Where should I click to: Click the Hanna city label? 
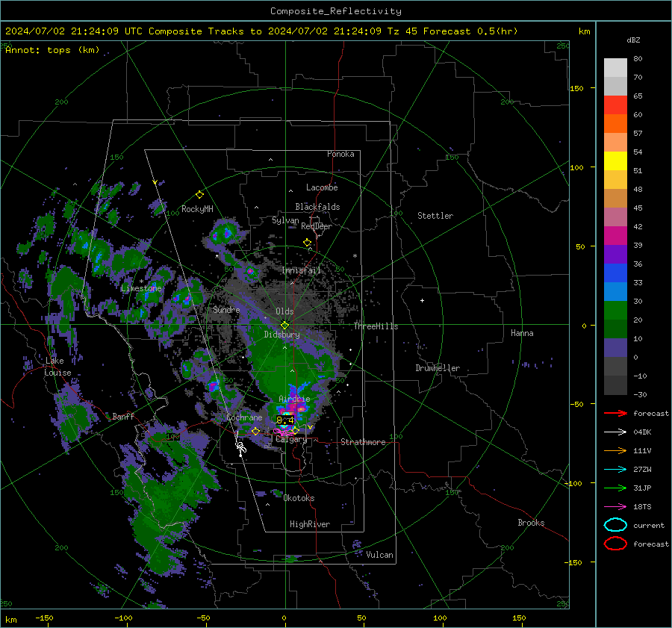tap(522, 333)
